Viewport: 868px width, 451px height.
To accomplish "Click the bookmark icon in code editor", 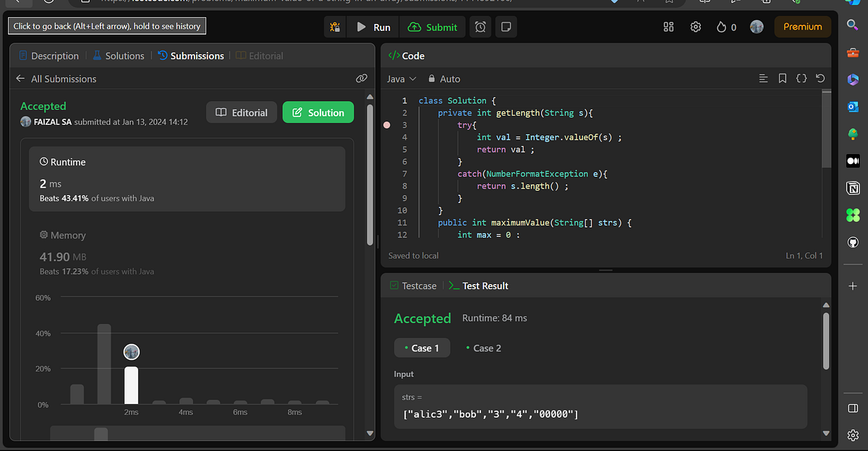I will [x=783, y=78].
